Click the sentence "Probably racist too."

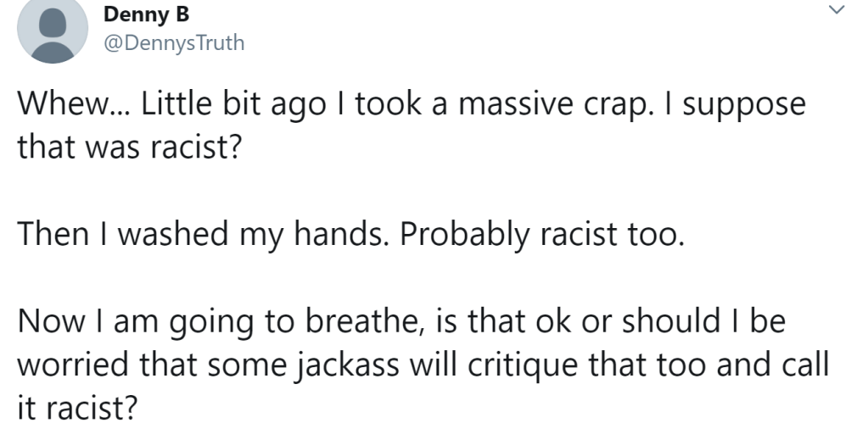[x=540, y=231]
